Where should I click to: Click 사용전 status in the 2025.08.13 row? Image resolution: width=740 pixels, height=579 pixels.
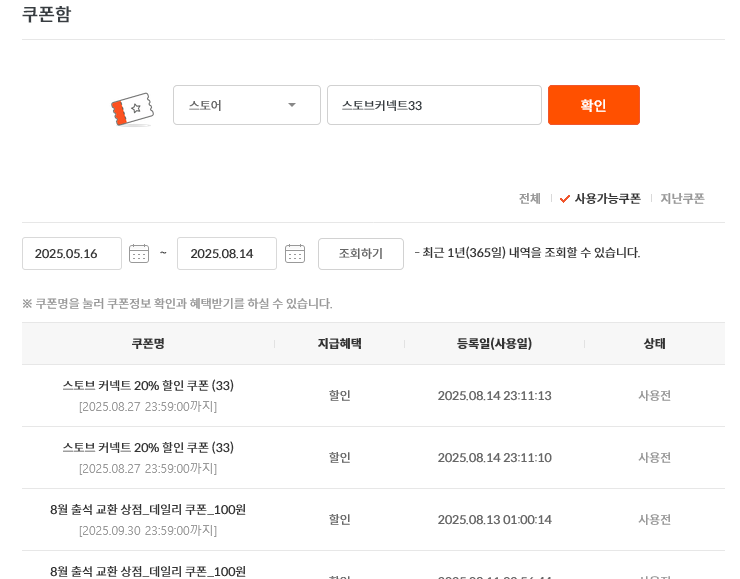click(655, 520)
